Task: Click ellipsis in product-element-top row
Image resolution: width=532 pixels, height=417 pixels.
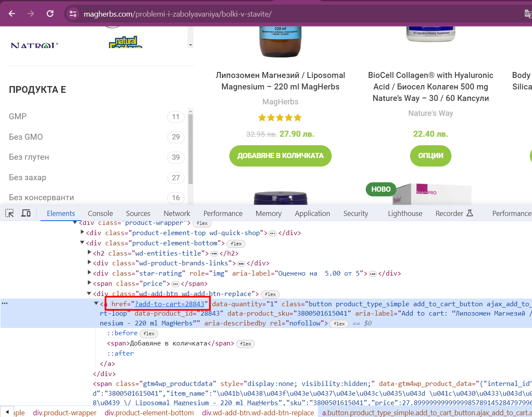Action: coord(273,233)
